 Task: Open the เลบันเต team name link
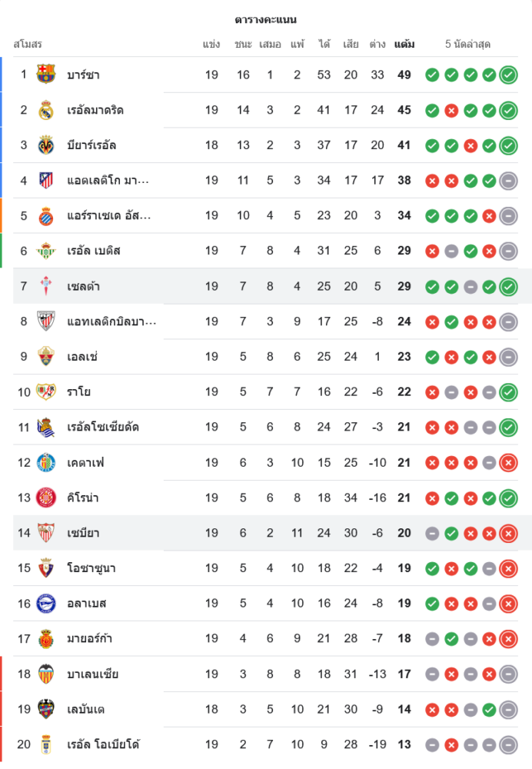(x=86, y=709)
